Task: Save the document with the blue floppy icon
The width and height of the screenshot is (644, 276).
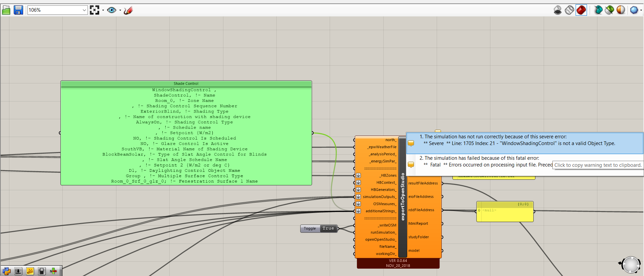Action: pyautogui.click(x=18, y=10)
